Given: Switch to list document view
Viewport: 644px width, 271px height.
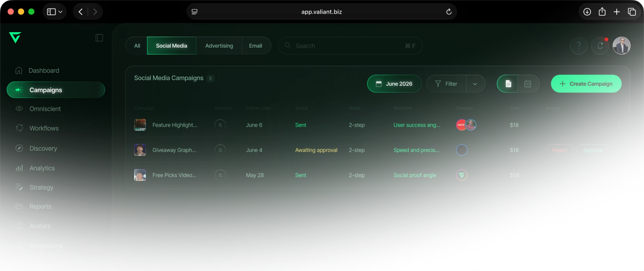Looking at the screenshot, I should coord(508,84).
